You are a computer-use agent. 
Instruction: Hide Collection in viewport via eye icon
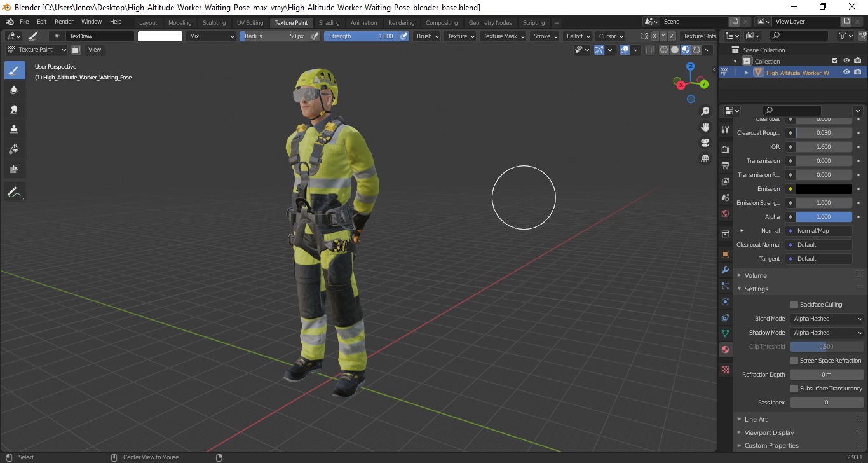point(846,61)
